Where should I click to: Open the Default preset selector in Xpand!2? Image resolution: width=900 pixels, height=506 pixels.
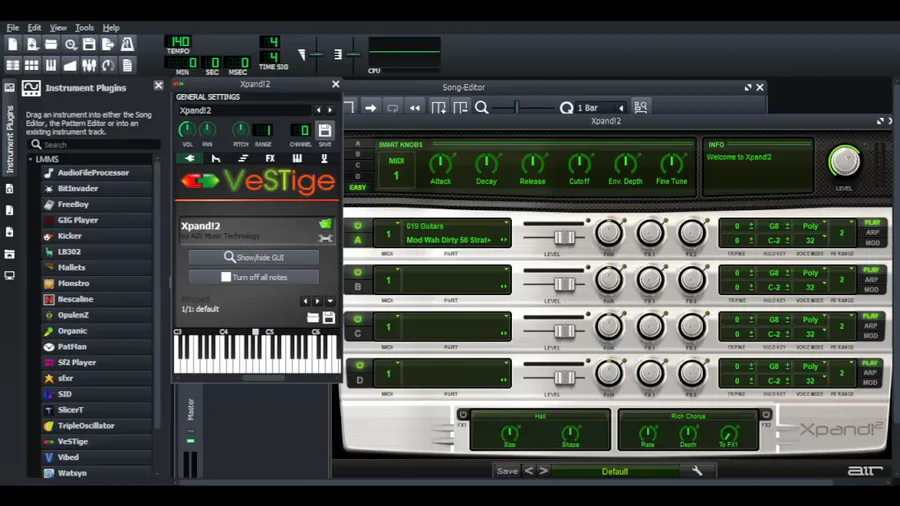point(615,472)
